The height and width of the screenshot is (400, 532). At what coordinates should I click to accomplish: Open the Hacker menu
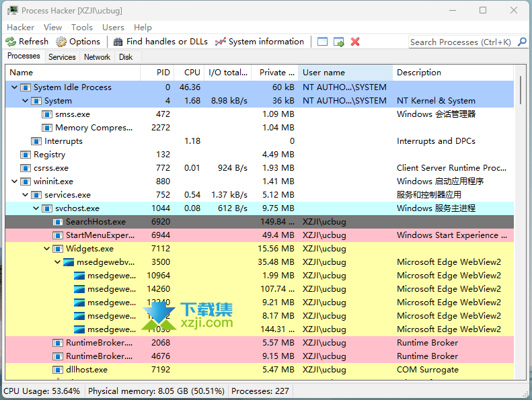click(20, 28)
